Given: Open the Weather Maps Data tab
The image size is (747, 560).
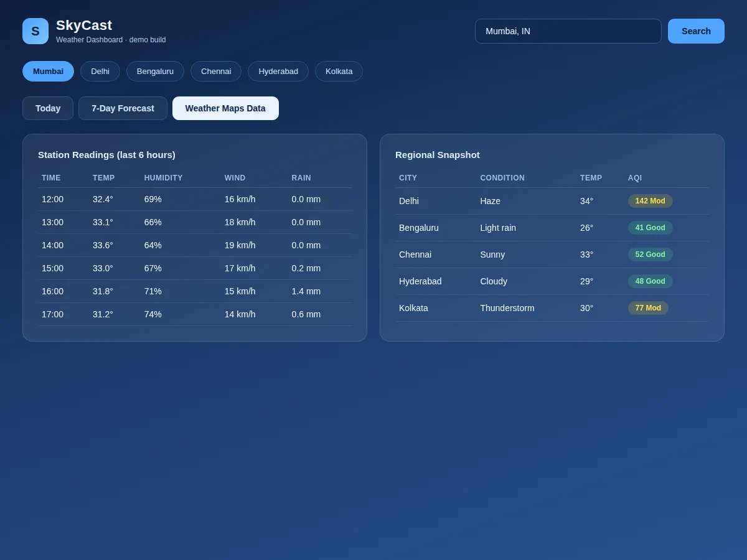Looking at the screenshot, I should pos(225,108).
